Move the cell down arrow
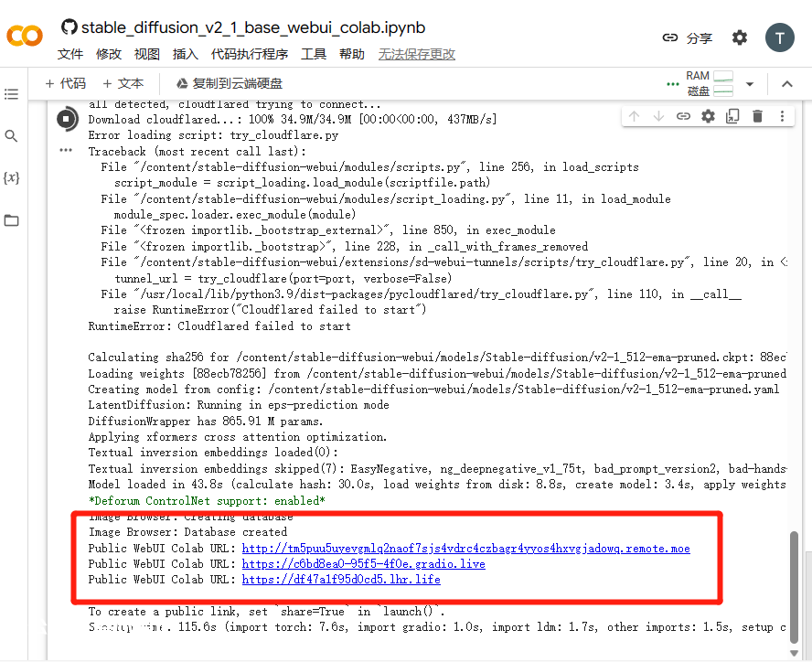This screenshot has width=812, height=662. 658,116
